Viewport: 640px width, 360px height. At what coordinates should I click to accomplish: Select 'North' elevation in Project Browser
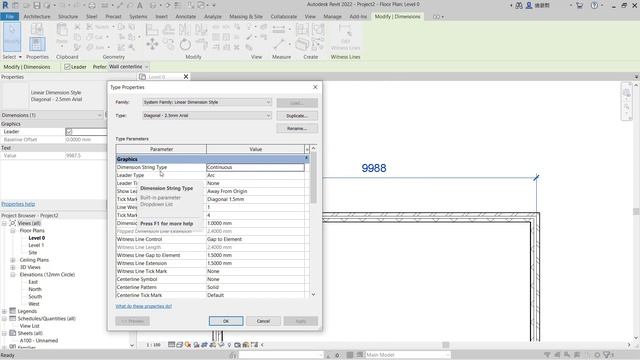pos(35,289)
